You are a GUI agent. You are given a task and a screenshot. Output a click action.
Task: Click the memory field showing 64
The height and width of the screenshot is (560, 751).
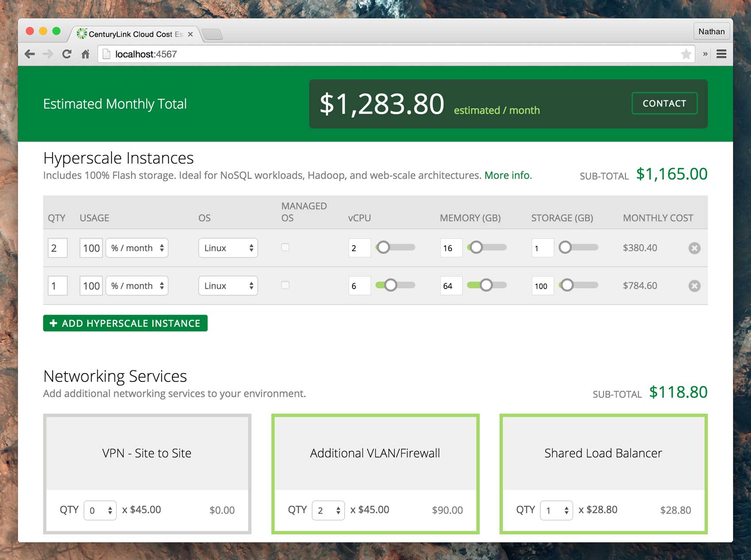coord(451,286)
